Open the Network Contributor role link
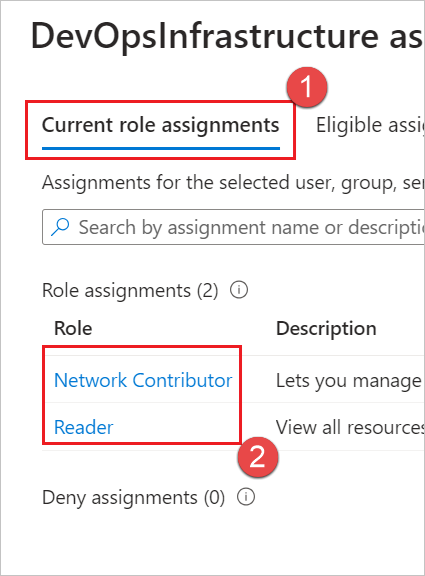The width and height of the screenshot is (425, 576). click(143, 380)
